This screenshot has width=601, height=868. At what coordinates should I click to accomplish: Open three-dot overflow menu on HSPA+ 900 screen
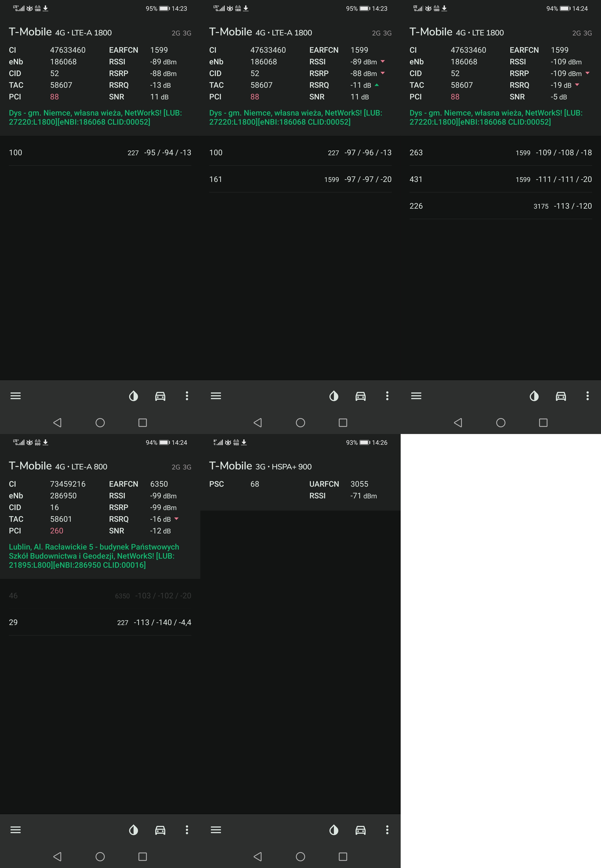pos(387,830)
